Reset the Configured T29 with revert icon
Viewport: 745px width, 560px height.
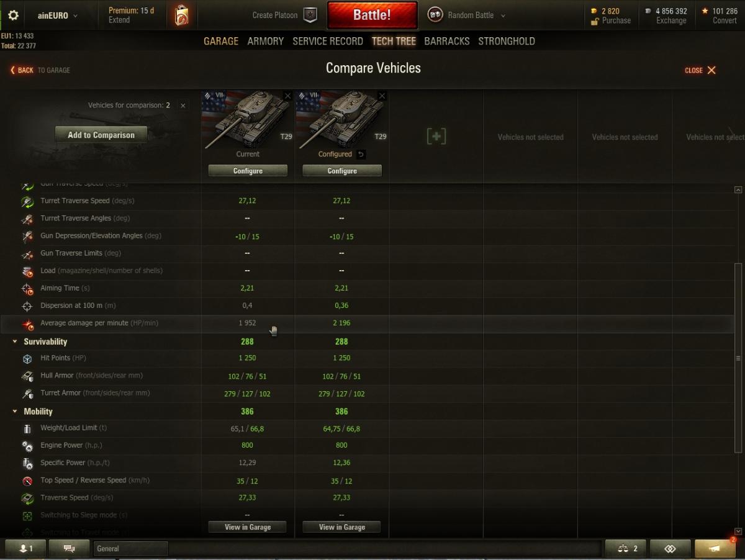click(x=361, y=154)
